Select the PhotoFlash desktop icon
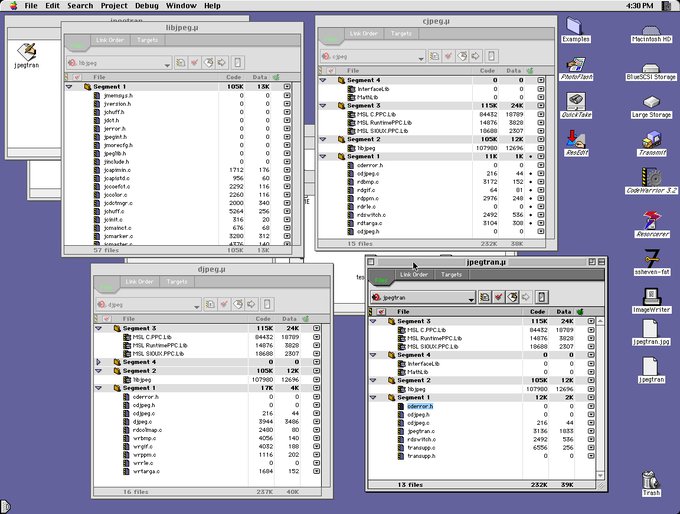Screen dimensions: 680x514 576,69
